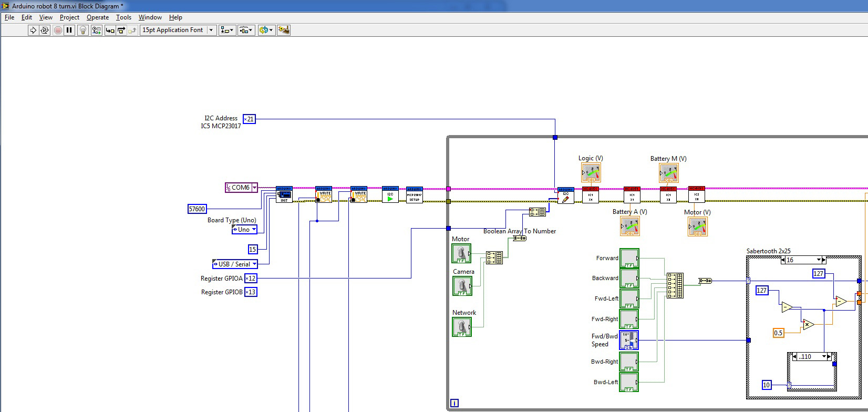Select the MCP23017 SETUP node
The height and width of the screenshot is (412, 868).
(x=415, y=194)
